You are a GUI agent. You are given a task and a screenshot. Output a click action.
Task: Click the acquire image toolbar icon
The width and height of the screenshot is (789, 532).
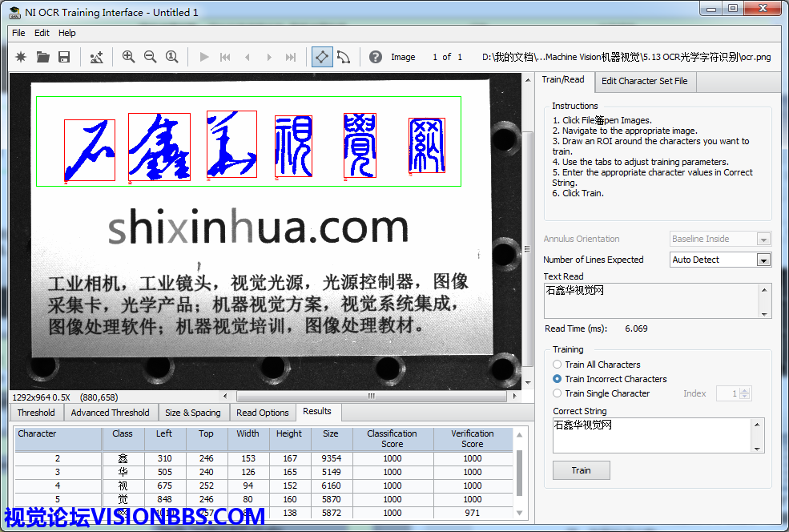[97, 57]
